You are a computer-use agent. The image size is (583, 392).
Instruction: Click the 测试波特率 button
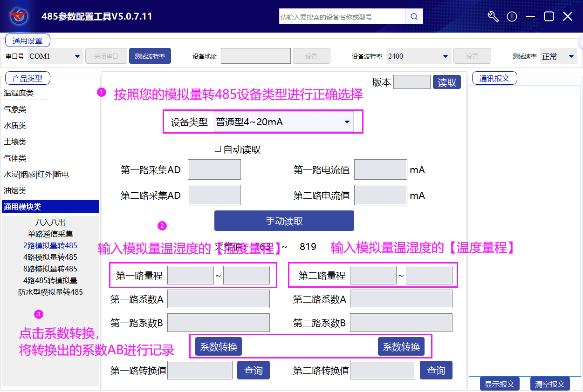coord(150,56)
